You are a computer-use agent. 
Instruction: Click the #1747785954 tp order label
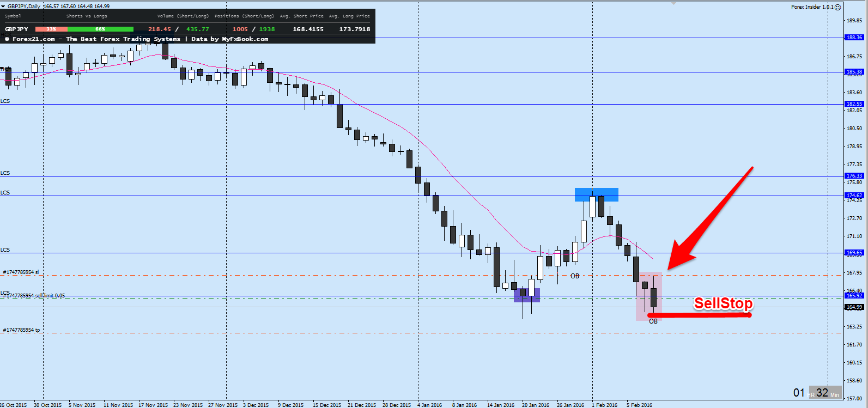pos(21,330)
